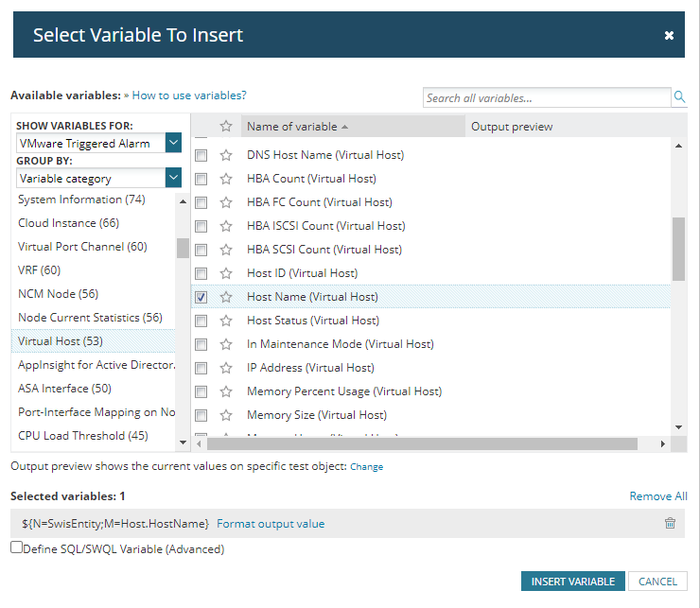Mark Host Status as favorite

coord(226,321)
